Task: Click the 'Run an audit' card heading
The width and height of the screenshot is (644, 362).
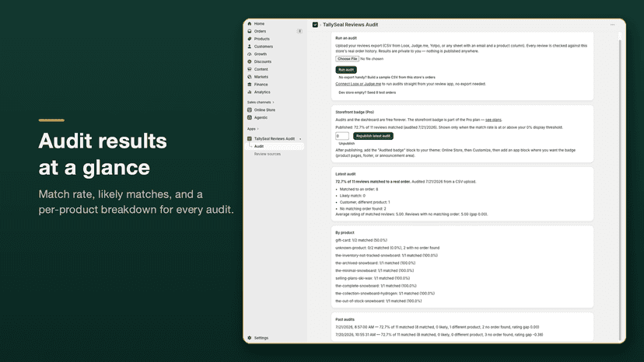Action: tap(346, 38)
